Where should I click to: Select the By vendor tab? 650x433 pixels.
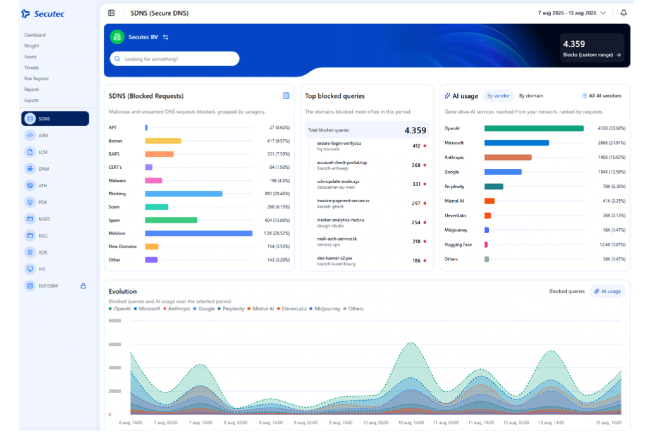498,96
